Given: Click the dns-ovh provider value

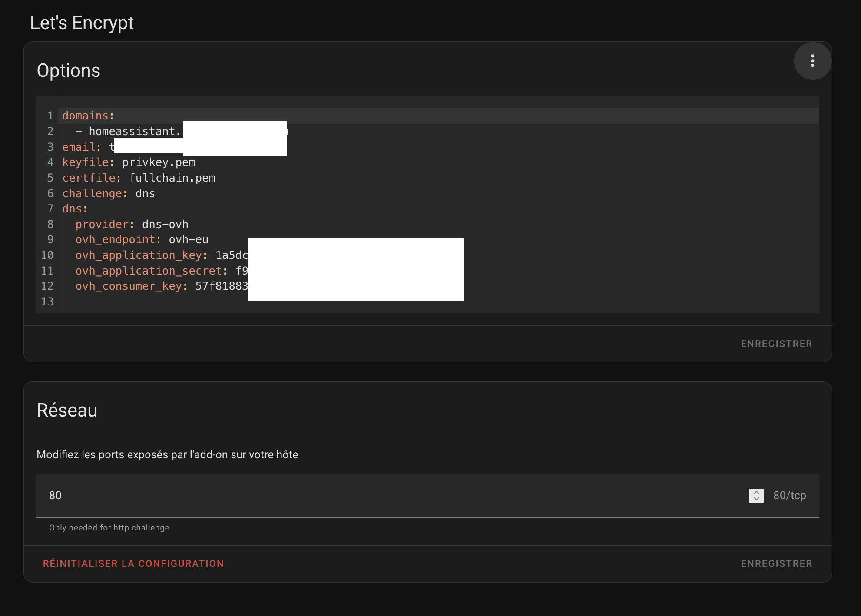Looking at the screenshot, I should pyautogui.click(x=165, y=225).
